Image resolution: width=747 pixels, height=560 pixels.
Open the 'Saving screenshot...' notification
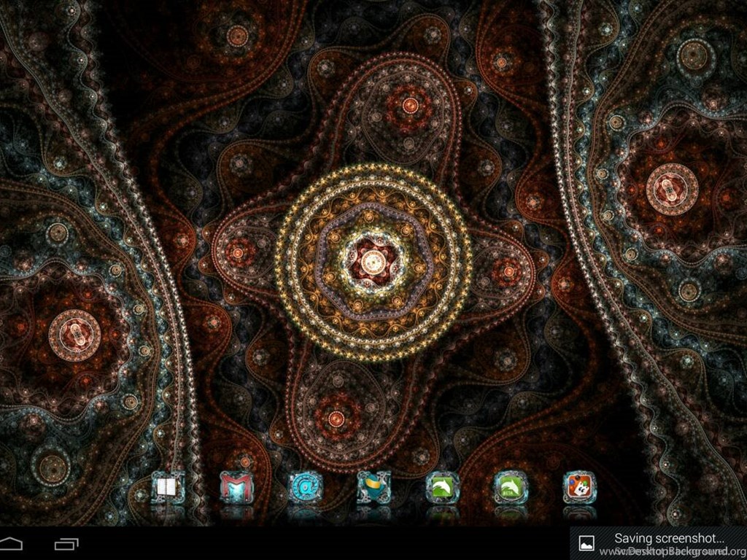click(x=659, y=543)
